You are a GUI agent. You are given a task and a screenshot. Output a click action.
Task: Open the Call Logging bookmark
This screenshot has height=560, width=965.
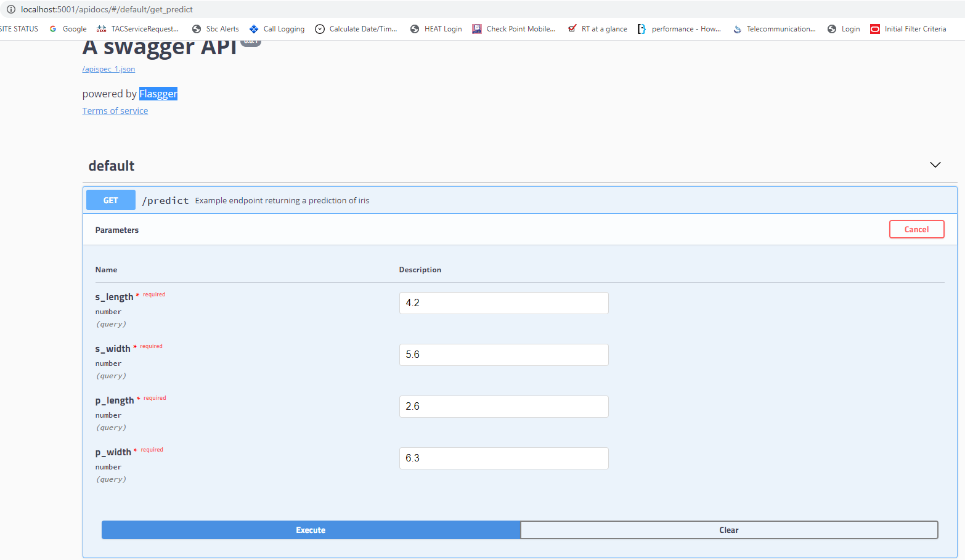pyautogui.click(x=277, y=29)
